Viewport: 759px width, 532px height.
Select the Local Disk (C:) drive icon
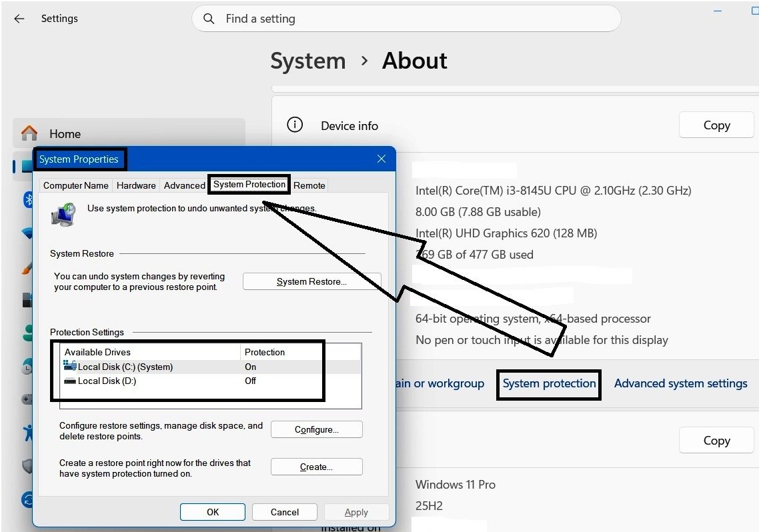70,366
